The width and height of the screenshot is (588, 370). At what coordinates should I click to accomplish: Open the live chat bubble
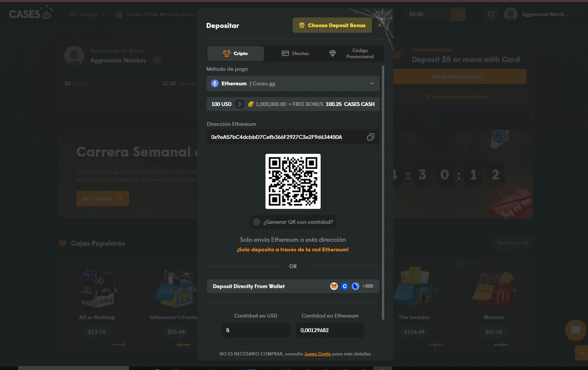point(575,330)
